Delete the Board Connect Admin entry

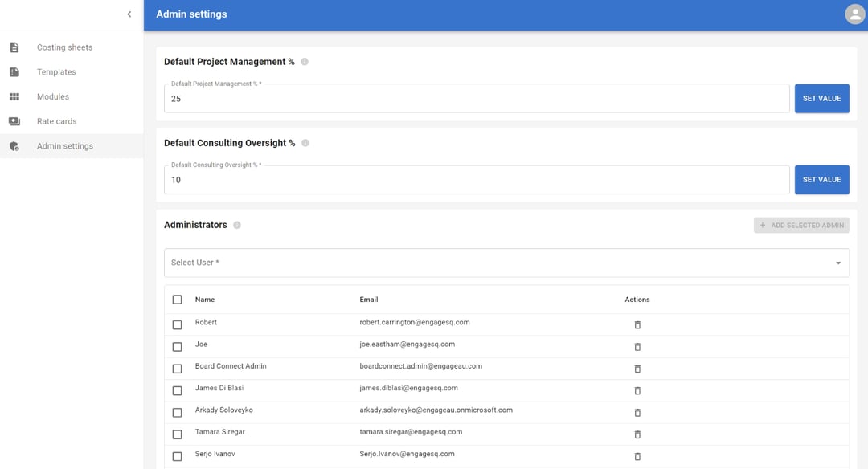(x=637, y=369)
